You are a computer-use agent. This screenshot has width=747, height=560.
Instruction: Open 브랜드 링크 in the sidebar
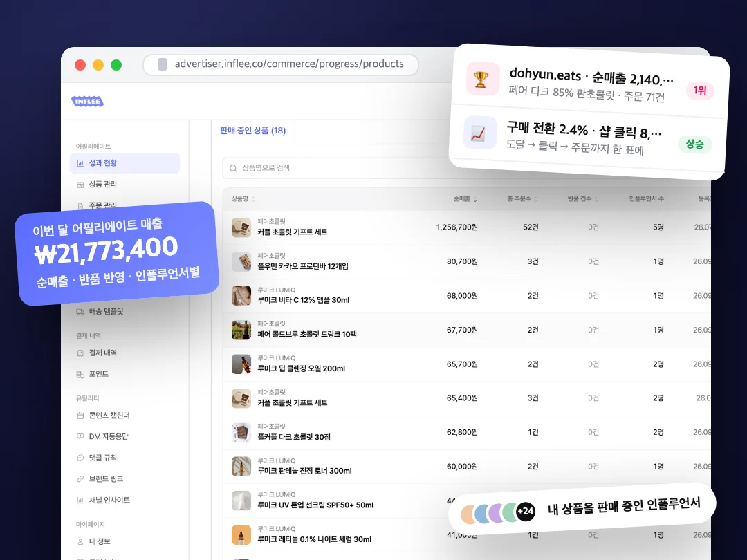(106, 478)
